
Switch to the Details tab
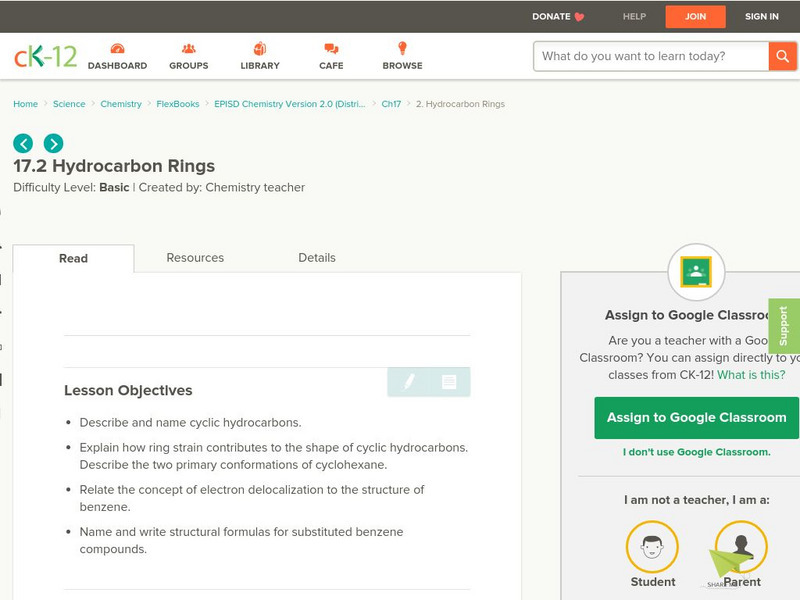317,258
